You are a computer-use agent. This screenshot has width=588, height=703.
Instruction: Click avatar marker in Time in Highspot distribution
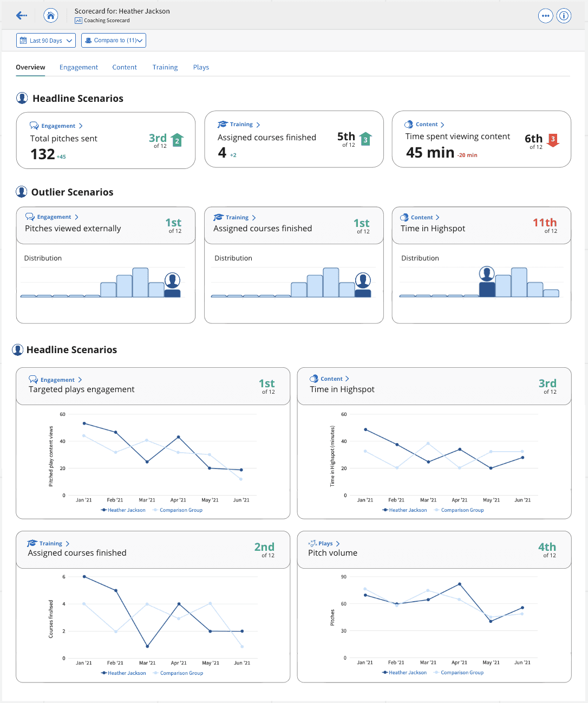pos(487,274)
